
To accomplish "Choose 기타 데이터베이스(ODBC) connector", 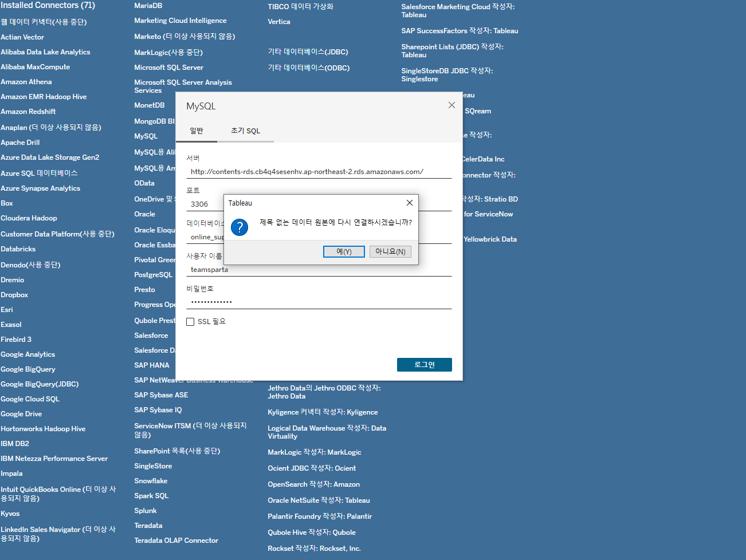I will (308, 68).
